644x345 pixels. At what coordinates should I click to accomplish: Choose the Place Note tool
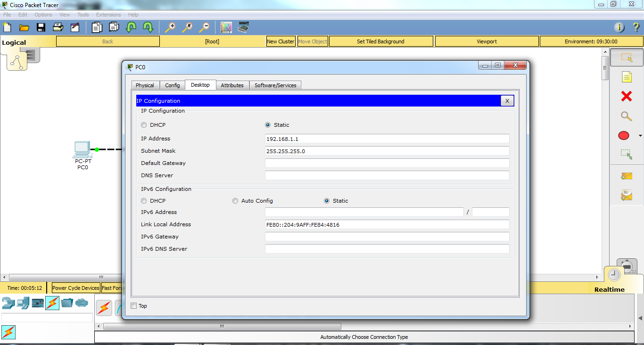click(626, 77)
